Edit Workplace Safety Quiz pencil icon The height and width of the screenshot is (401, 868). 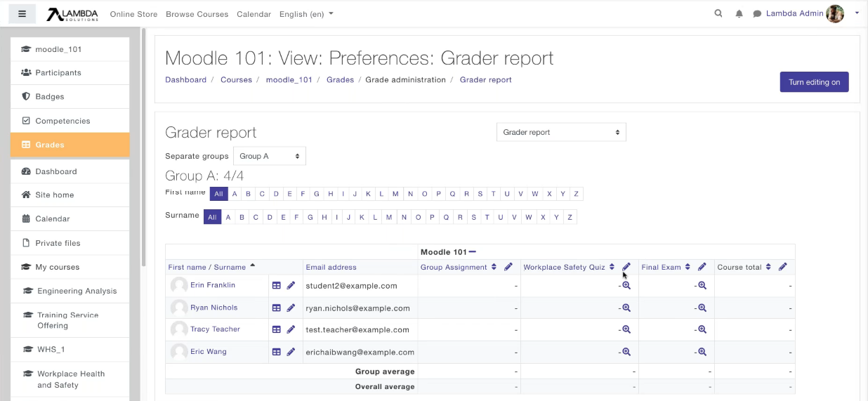coord(626,267)
